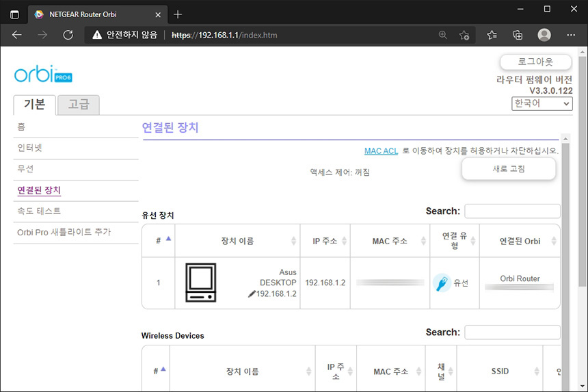
Task: Click the Wireless Devices Search field
Action: click(512, 332)
